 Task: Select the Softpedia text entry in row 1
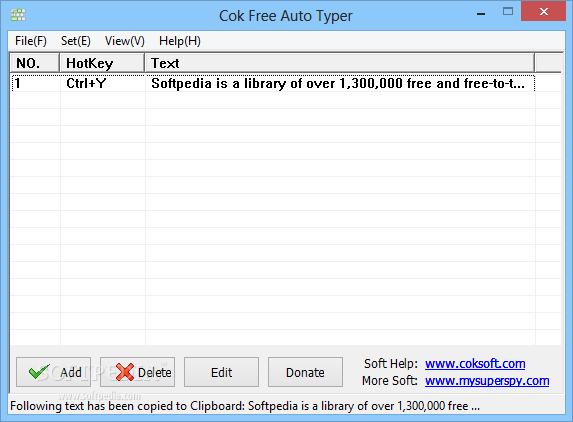tap(340, 83)
